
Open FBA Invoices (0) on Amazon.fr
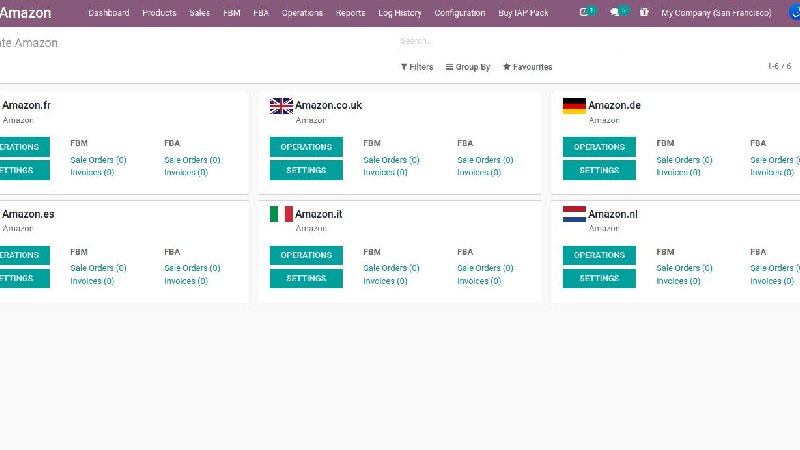(186, 172)
